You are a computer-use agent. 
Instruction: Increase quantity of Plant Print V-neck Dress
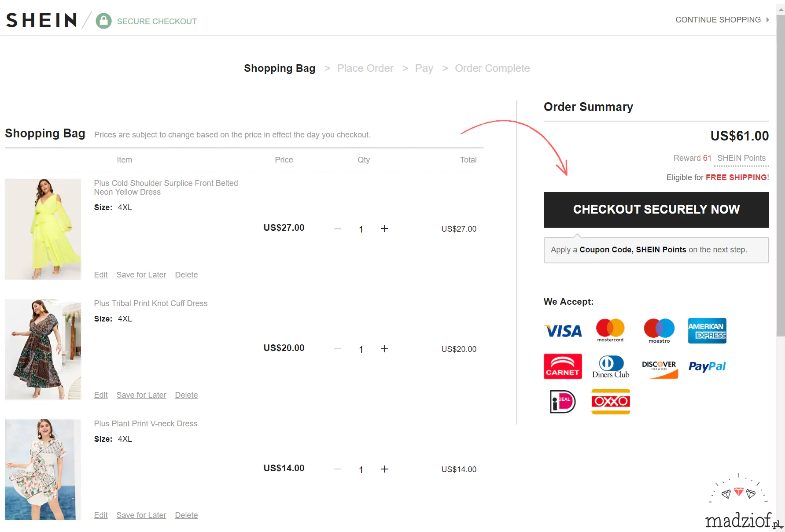point(384,469)
